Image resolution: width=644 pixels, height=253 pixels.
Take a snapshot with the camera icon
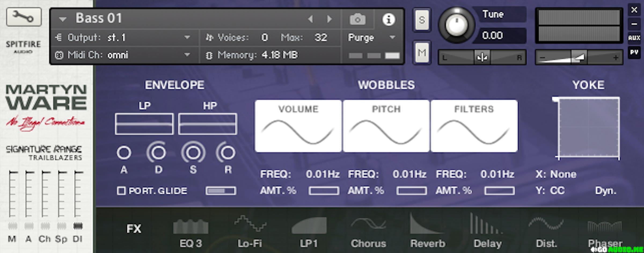coord(357,19)
